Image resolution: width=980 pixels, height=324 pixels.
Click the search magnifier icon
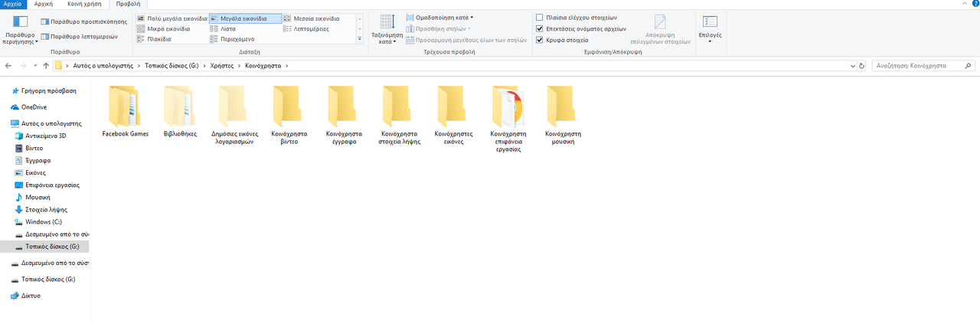coord(969,66)
